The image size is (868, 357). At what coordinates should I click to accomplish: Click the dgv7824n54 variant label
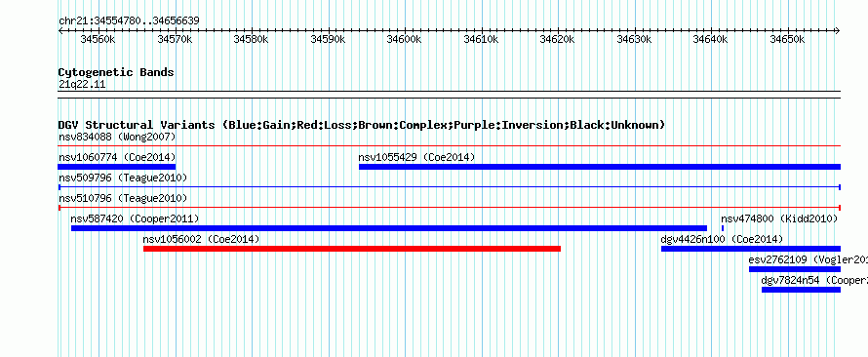[x=814, y=280]
